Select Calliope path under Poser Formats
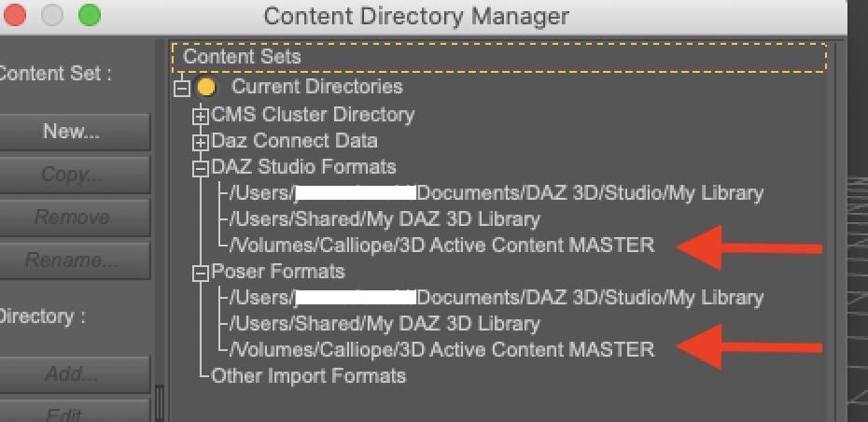 click(x=441, y=350)
